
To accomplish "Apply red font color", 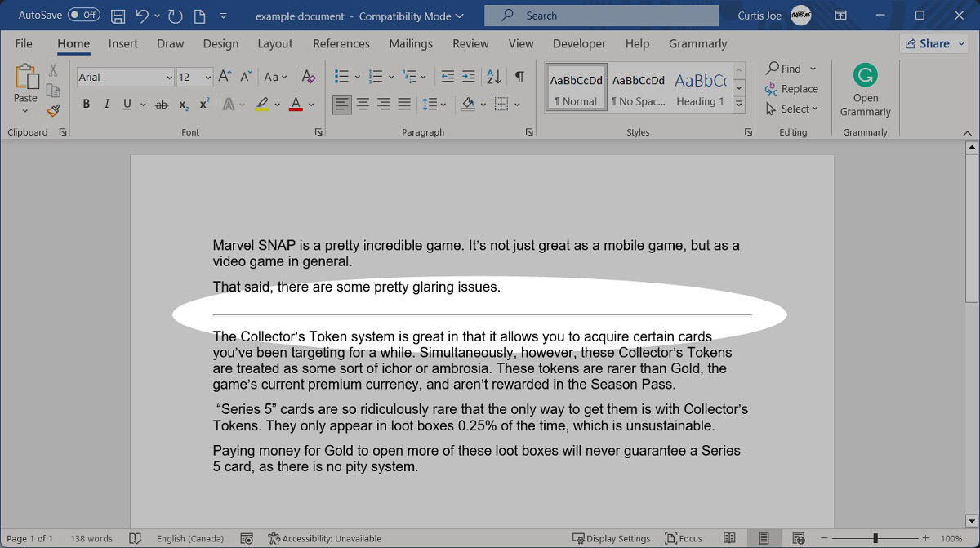I will click(296, 105).
